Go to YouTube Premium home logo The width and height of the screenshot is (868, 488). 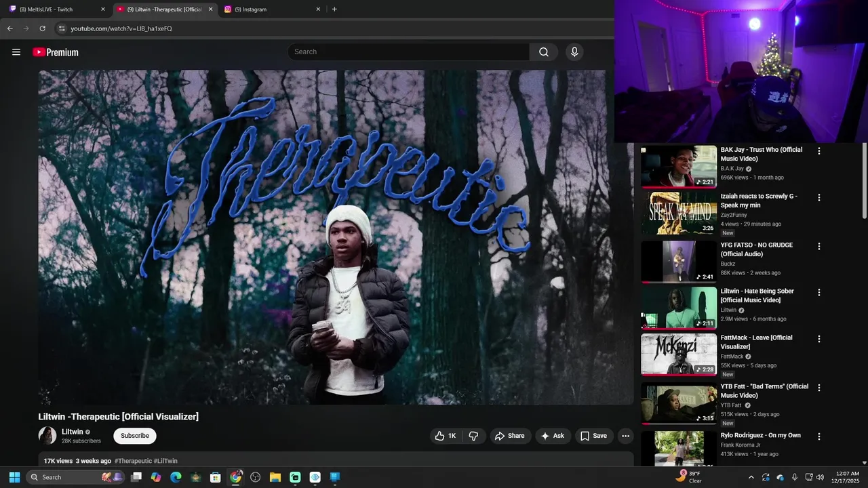[x=56, y=52]
